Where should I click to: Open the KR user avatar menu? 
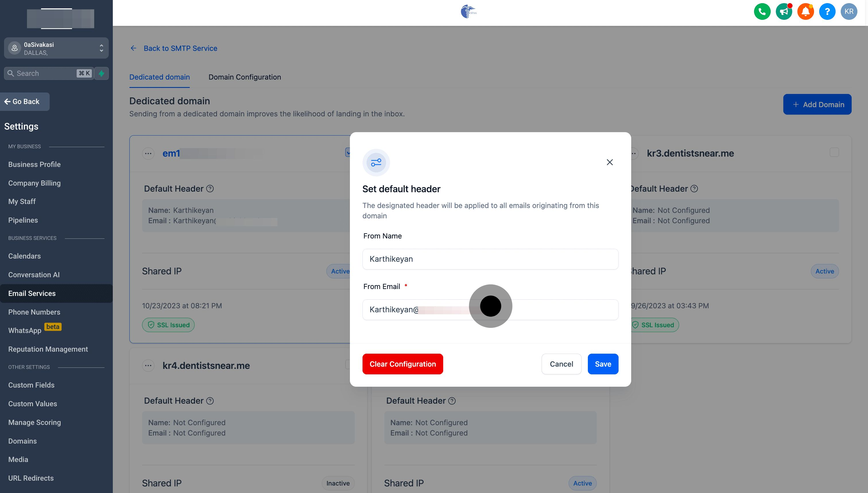[x=849, y=11]
